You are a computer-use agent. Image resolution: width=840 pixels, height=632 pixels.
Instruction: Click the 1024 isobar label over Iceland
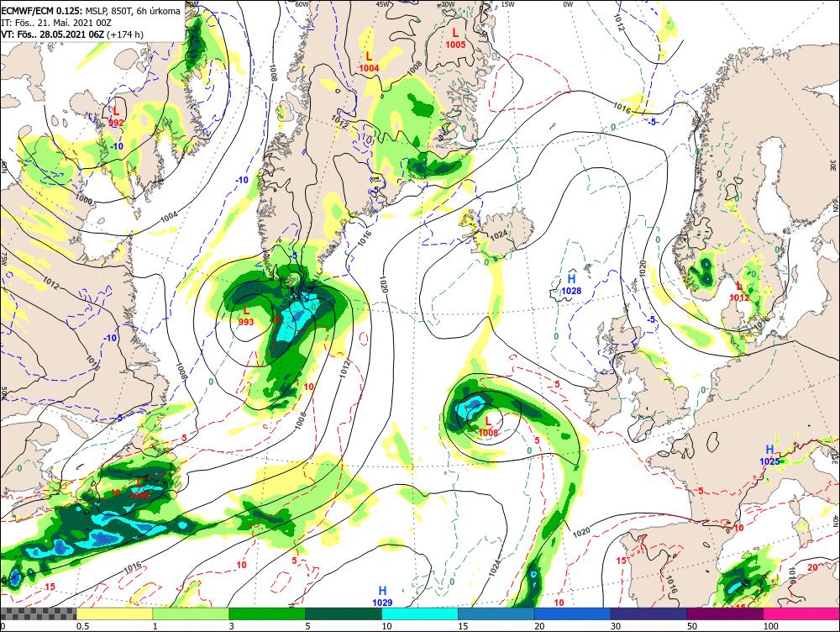point(498,234)
